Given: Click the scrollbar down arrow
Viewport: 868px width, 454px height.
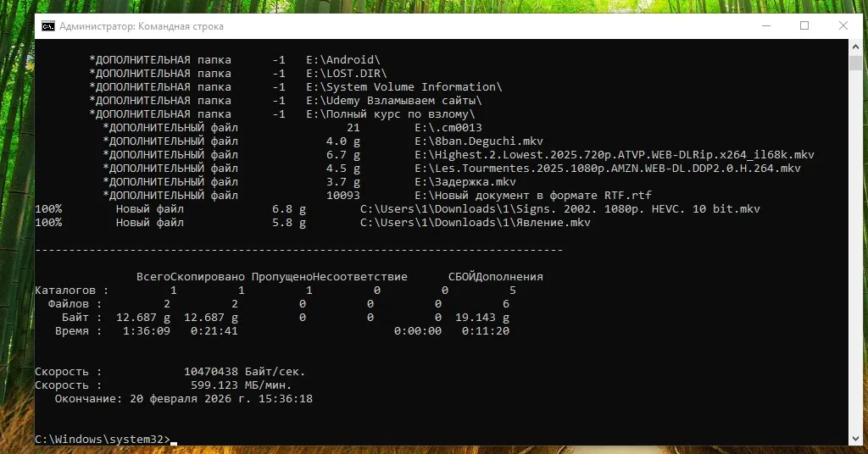Looking at the screenshot, I should click(855, 439).
